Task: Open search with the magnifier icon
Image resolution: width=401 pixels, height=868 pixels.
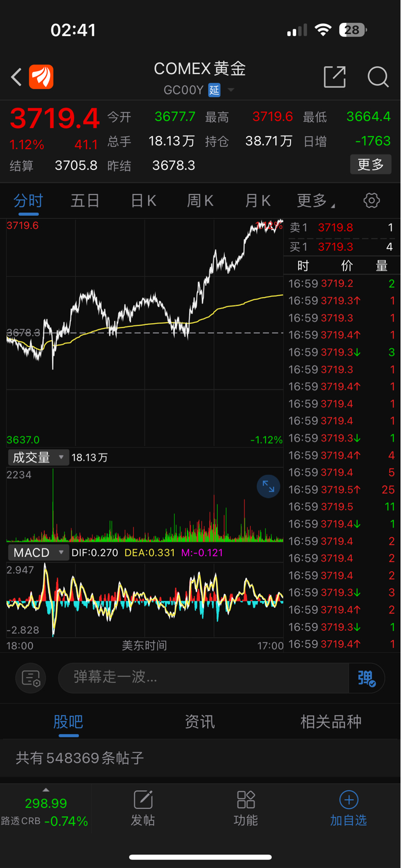Action: (x=378, y=77)
